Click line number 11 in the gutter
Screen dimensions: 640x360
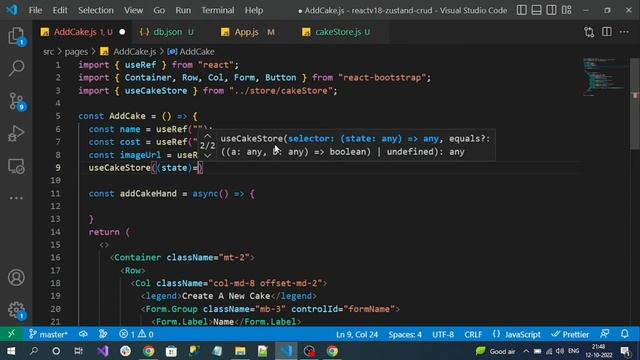tap(55, 193)
